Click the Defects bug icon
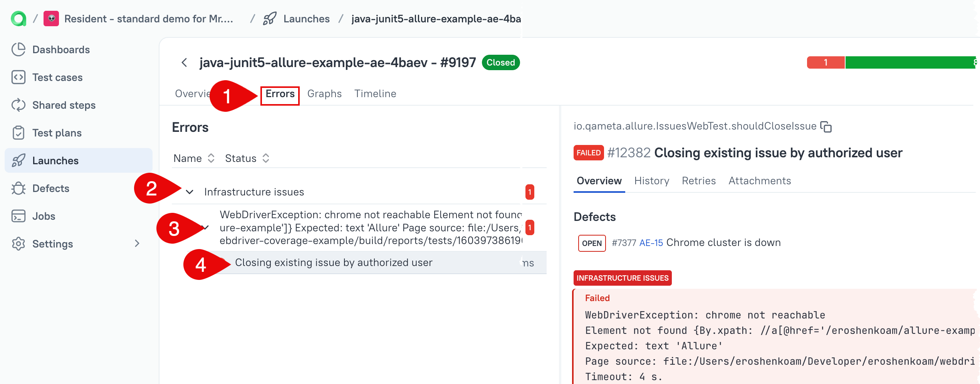The height and width of the screenshot is (384, 980). pyautogui.click(x=18, y=189)
